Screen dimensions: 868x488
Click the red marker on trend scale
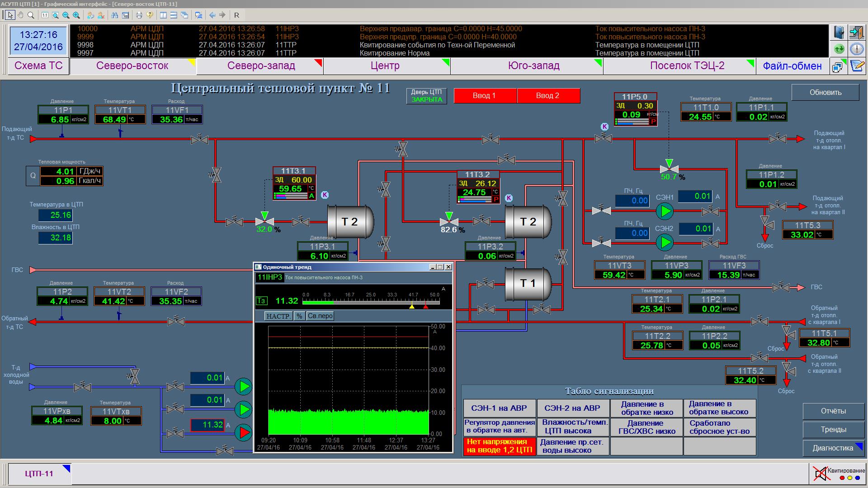point(425,307)
